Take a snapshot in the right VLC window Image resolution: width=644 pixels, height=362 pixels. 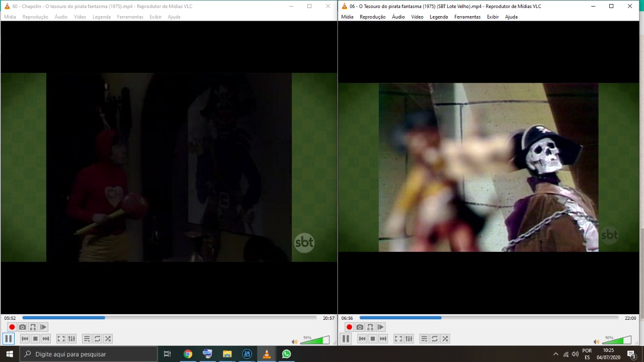pyautogui.click(x=360, y=327)
